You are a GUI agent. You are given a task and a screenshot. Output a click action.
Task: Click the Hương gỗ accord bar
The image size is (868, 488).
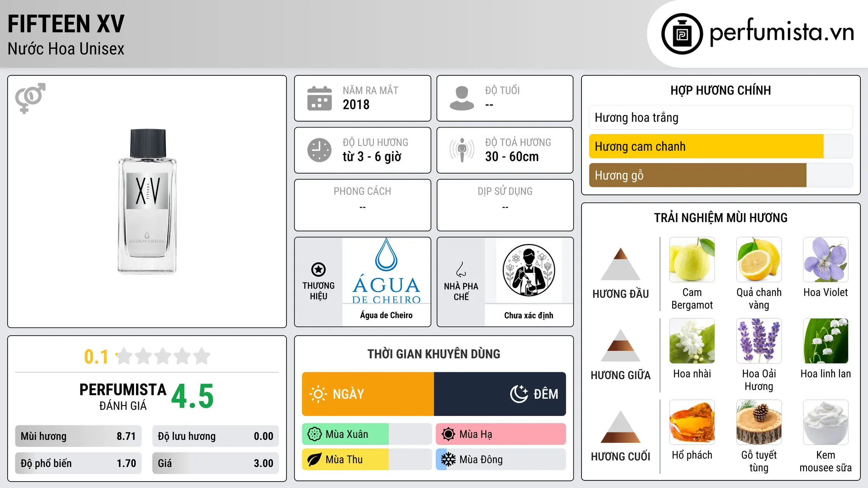[721, 175]
